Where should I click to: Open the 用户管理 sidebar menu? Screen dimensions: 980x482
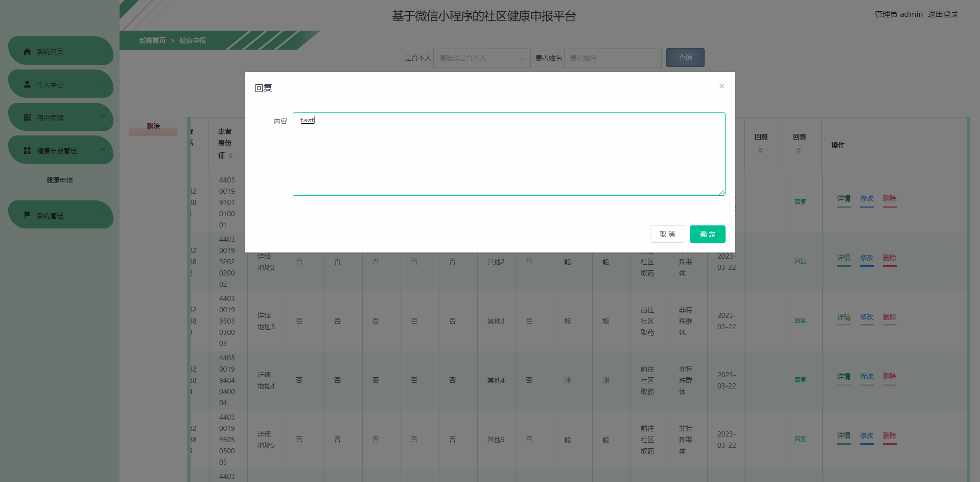60,117
